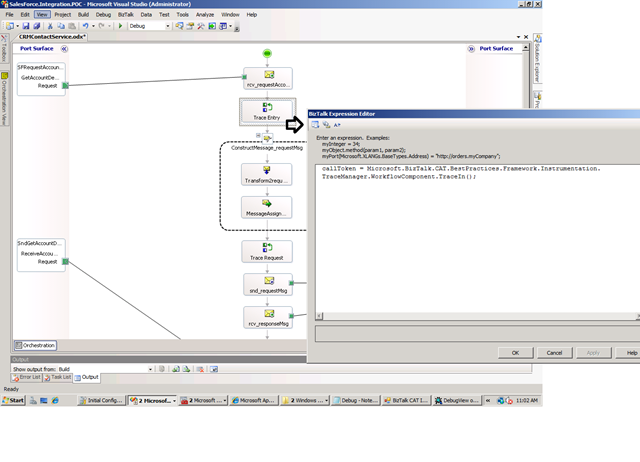This screenshot has height=462, width=640.
Task: Select the snd_requestMsg send shape
Action: [x=268, y=284]
